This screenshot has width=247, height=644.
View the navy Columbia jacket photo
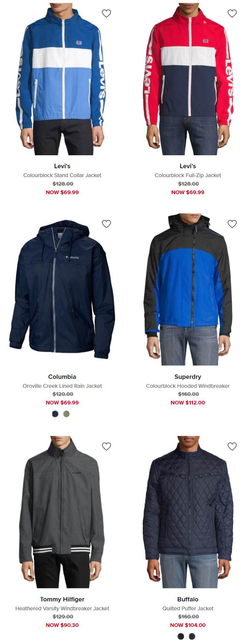tap(62, 289)
